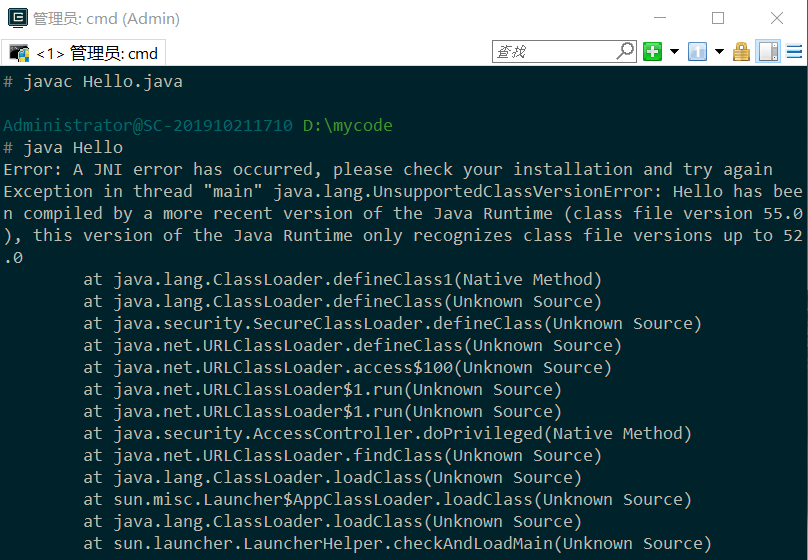Click the D:\mycode path in the prompt
This screenshot has width=808, height=560.
[348, 125]
